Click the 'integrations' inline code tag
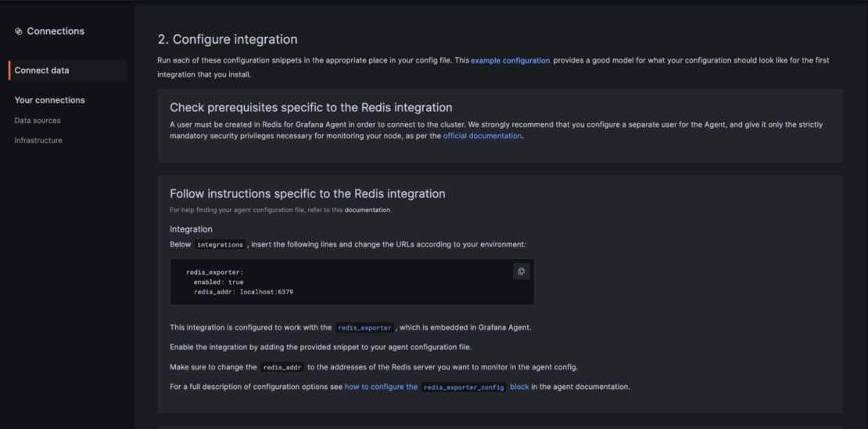The width and height of the screenshot is (868, 429). [x=220, y=245]
